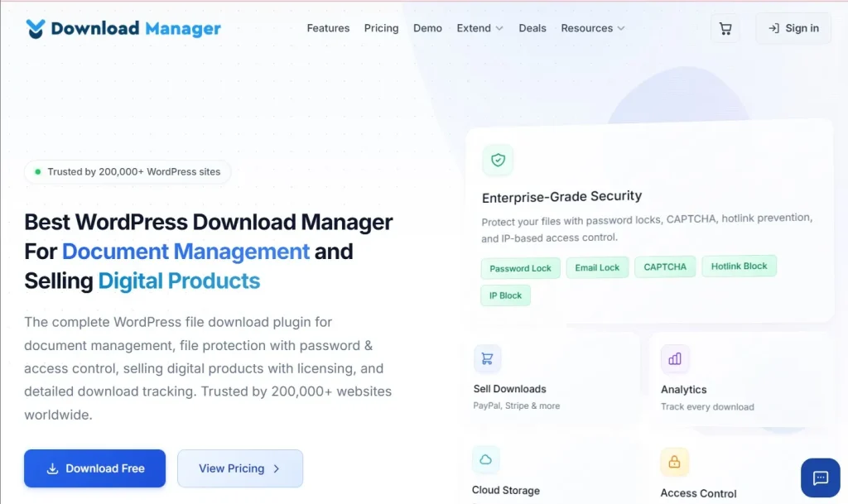Image resolution: width=848 pixels, height=504 pixels.
Task: Click the Download Manager logo
Action: point(123,28)
